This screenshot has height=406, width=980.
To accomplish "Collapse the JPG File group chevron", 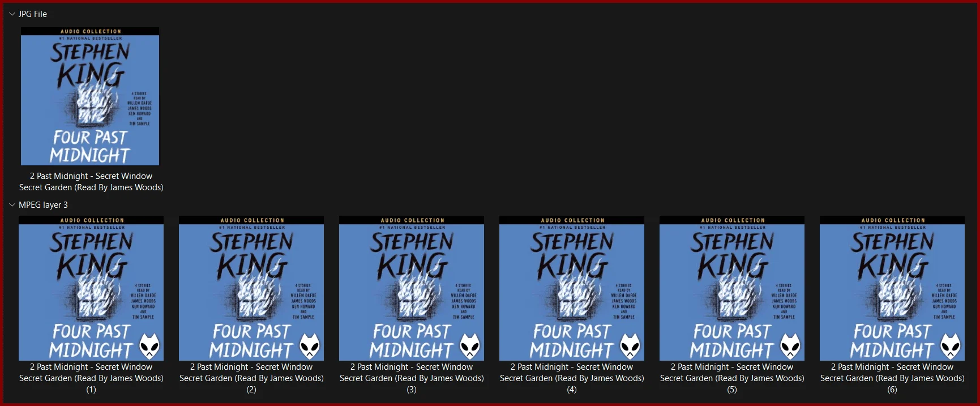I will tap(12, 14).
